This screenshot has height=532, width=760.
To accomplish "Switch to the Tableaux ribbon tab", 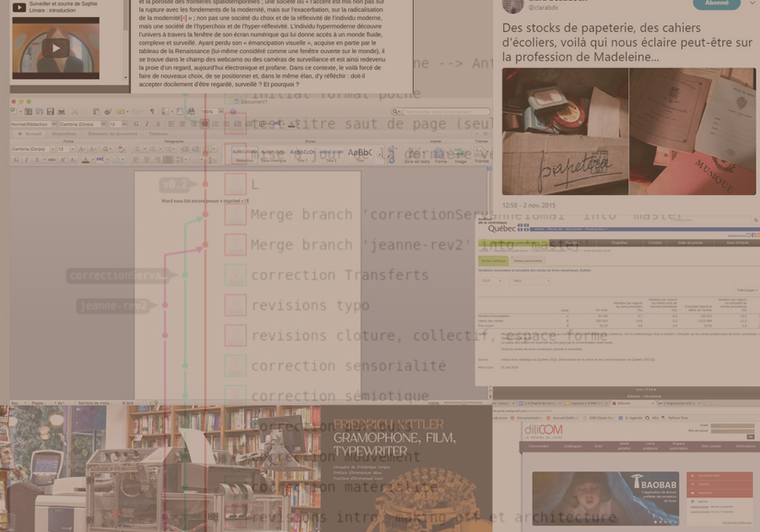I will click(158, 133).
